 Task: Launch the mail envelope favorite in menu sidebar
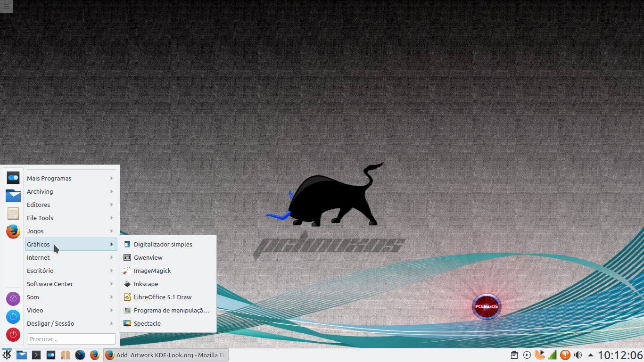tap(13, 196)
